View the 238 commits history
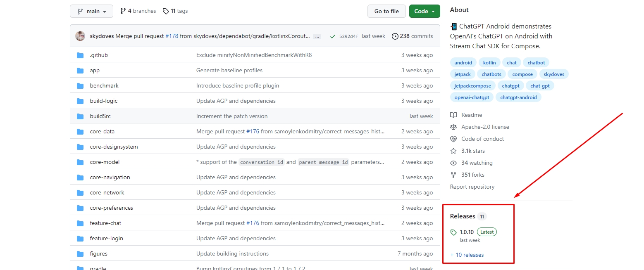644x270 pixels. tap(413, 36)
